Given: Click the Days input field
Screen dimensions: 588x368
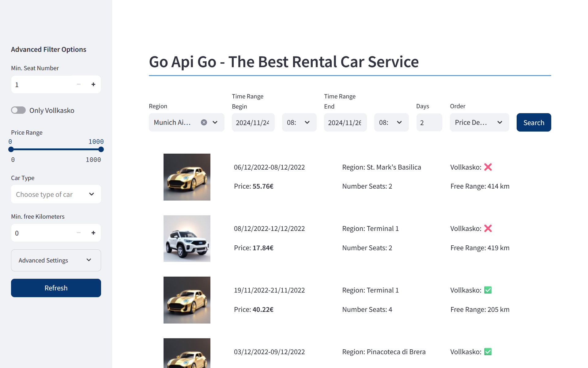Looking at the screenshot, I should 429,122.
